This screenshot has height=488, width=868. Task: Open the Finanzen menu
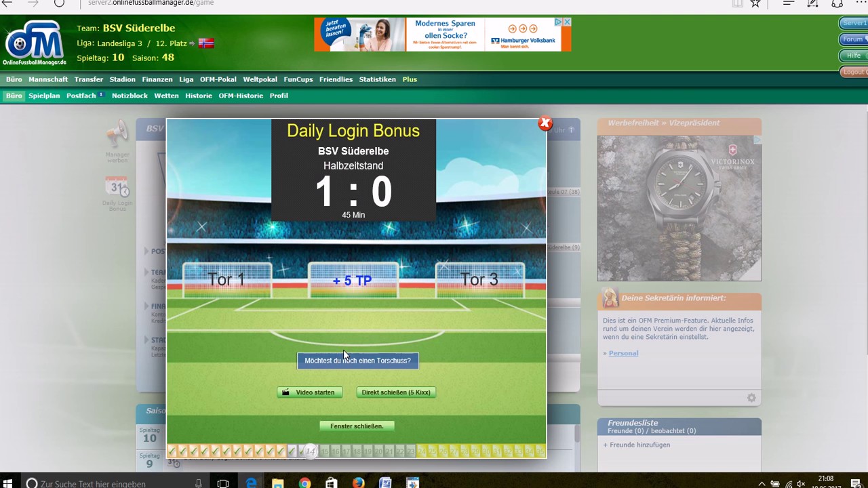[157, 79]
